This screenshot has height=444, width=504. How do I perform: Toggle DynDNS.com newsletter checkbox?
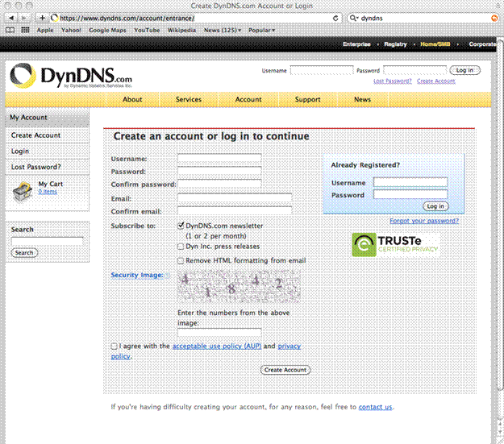181,226
